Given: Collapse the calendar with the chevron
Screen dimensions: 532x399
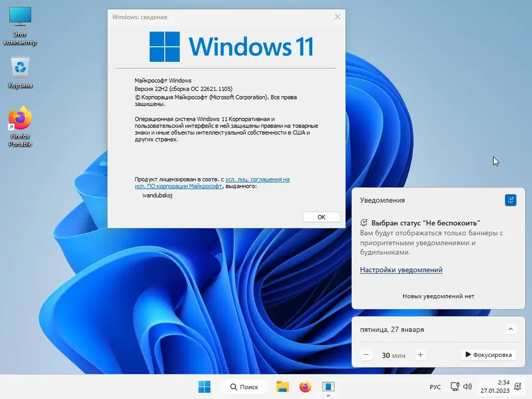Looking at the screenshot, I should (x=510, y=329).
